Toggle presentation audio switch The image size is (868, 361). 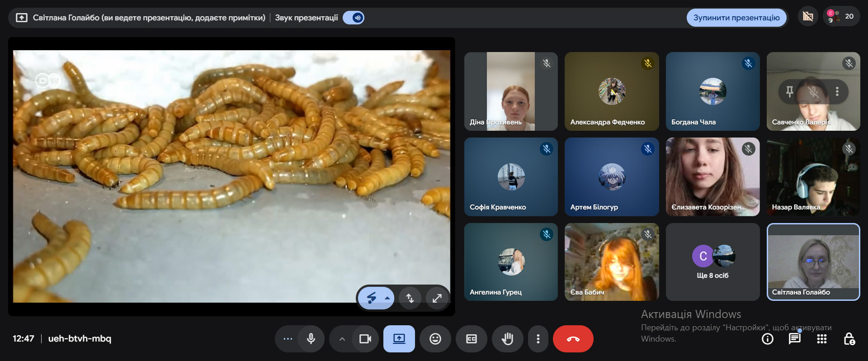click(x=354, y=18)
